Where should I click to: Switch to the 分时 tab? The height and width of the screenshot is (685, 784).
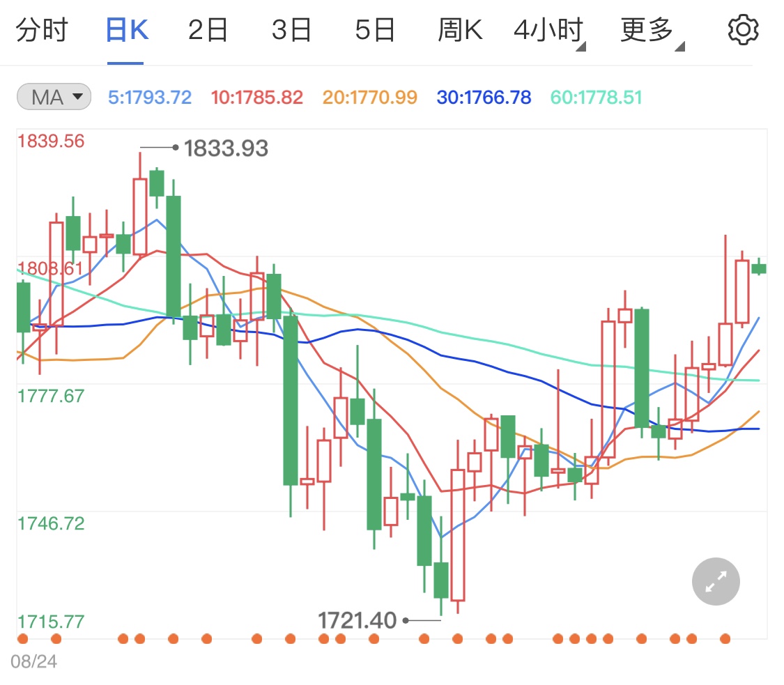pos(42,30)
